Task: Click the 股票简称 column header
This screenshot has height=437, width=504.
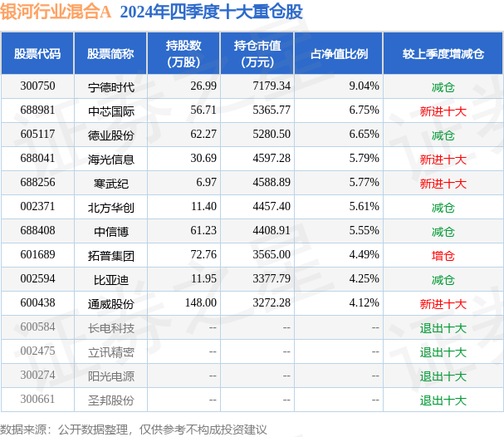Action: pos(110,54)
